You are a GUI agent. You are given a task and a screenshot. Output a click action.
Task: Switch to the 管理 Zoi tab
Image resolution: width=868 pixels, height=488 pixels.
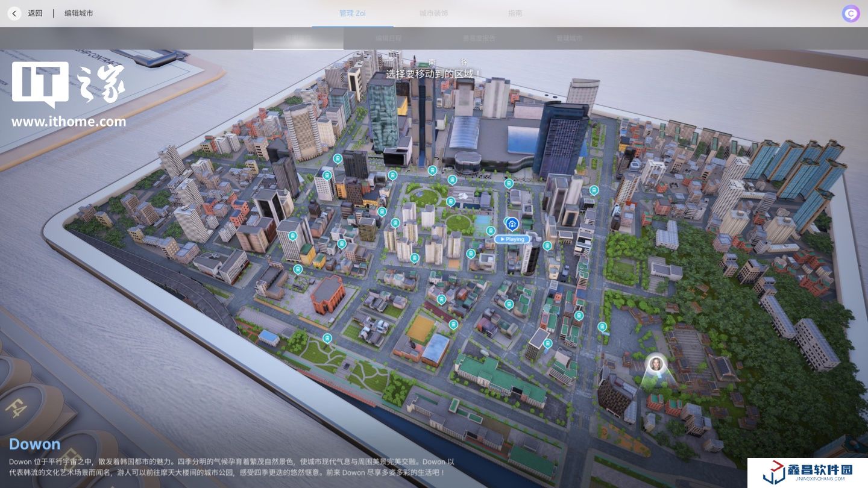point(353,13)
